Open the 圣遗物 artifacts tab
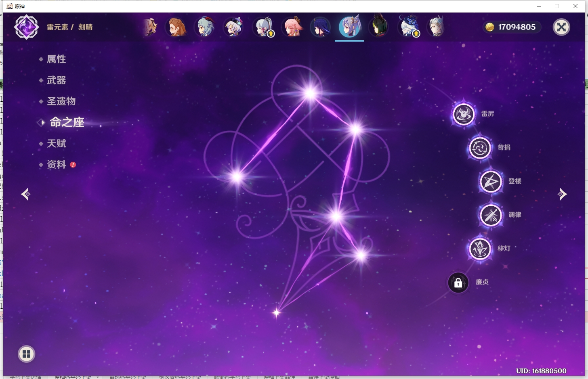Screen dimensions: 588x379 [x=61, y=101]
